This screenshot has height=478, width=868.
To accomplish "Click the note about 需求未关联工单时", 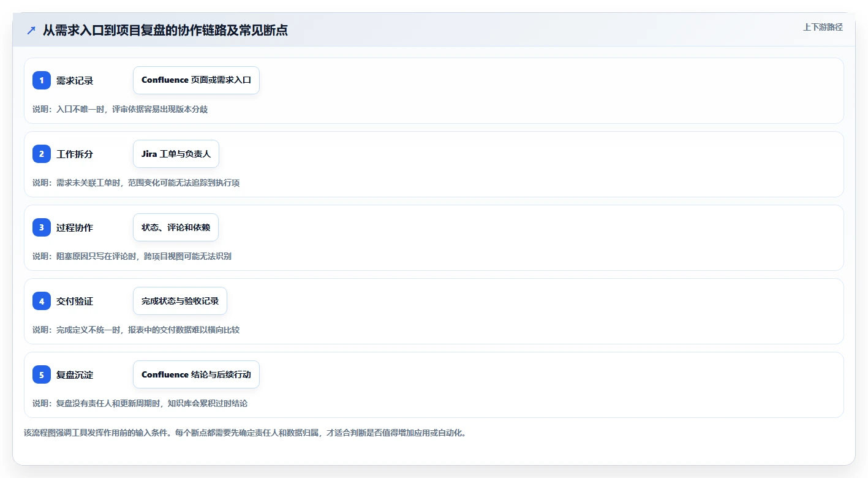I will click(x=136, y=183).
